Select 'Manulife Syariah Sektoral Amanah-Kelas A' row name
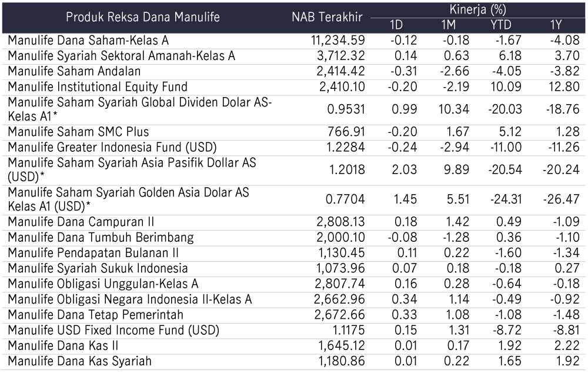The image size is (588, 373). pyautogui.click(x=122, y=56)
